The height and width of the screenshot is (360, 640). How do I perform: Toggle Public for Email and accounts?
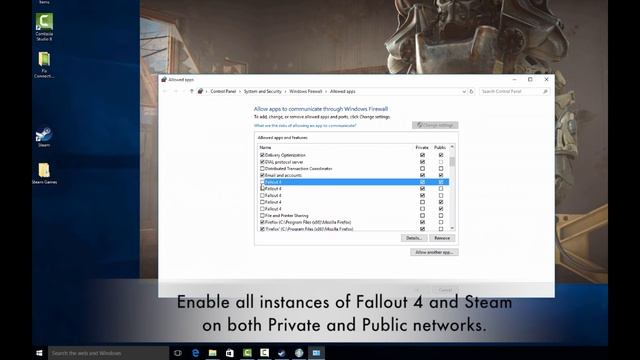pos(441,175)
